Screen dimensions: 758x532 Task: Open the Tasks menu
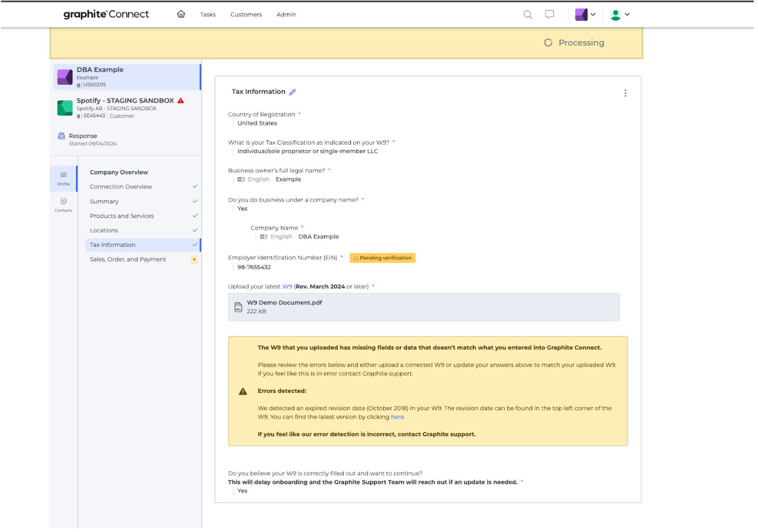207,15
